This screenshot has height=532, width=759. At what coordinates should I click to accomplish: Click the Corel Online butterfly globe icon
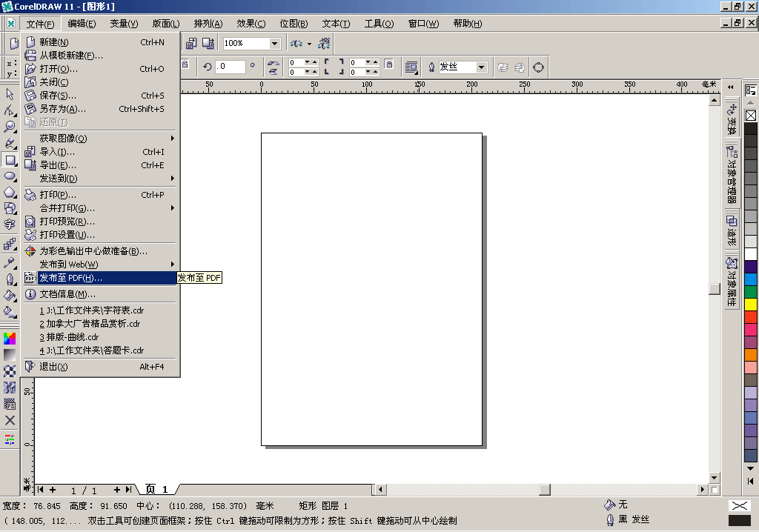tap(324, 44)
